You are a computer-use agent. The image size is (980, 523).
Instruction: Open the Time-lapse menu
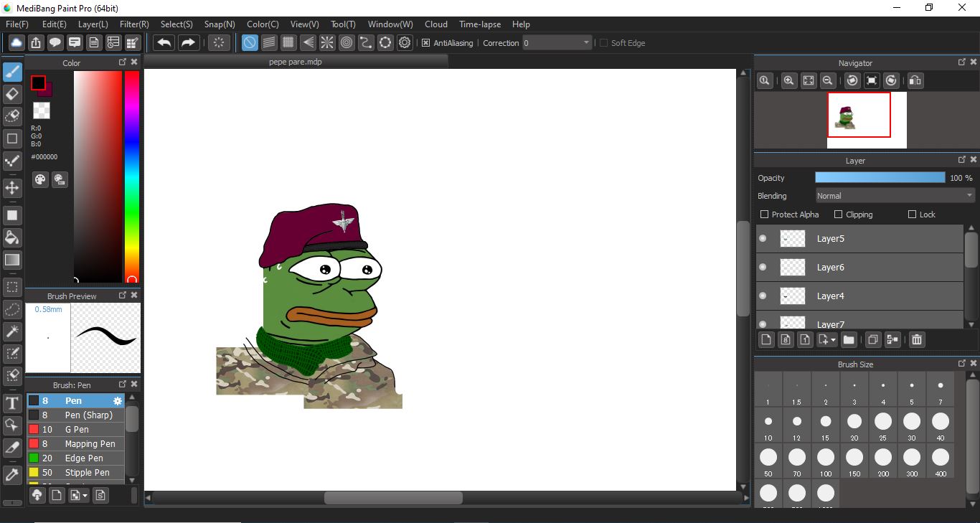coord(480,24)
